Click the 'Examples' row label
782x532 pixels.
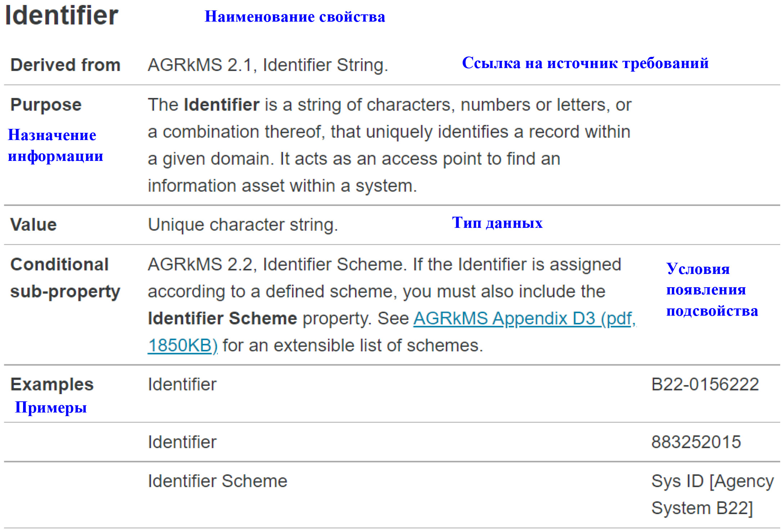coord(52,384)
